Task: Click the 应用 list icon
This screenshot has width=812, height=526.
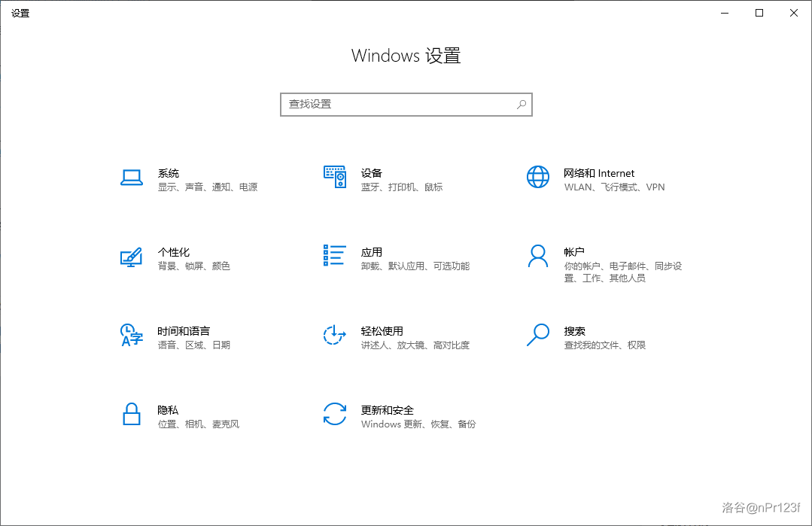Action: click(x=334, y=256)
